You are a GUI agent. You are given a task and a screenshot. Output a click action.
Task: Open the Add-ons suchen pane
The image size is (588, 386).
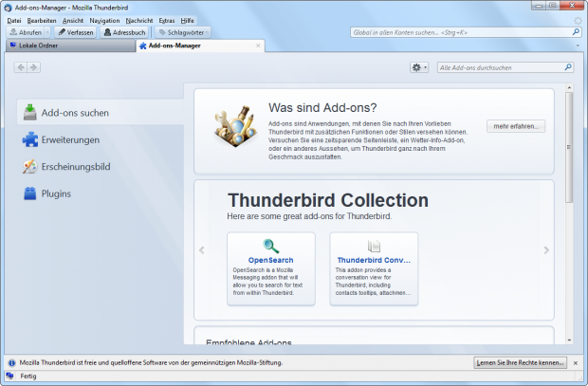coord(101,113)
